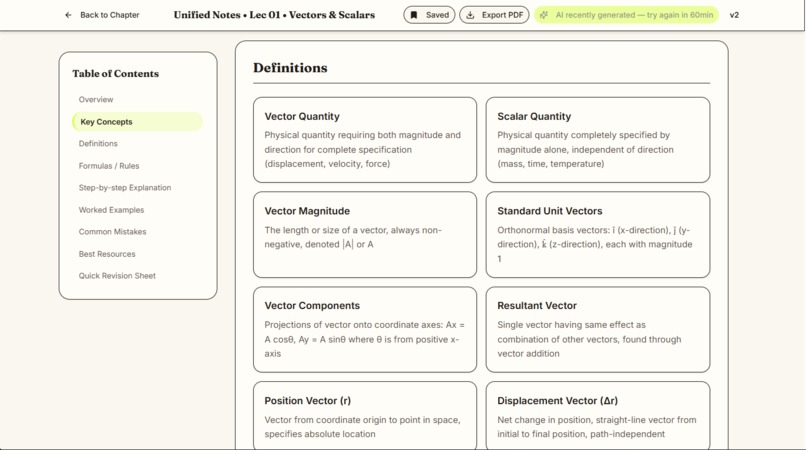This screenshot has height=450, width=806.
Task: Click the Table of Contents heading
Action: pos(116,74)
